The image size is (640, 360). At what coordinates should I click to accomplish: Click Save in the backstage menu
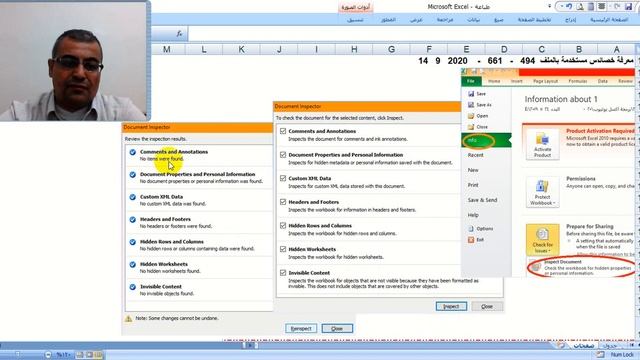477,94
